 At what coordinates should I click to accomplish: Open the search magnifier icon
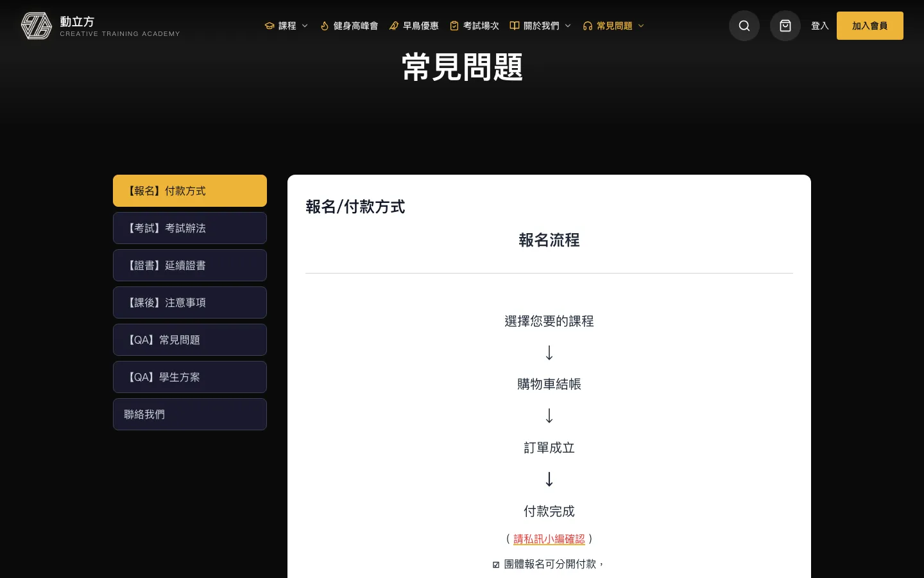coord(744,26)
